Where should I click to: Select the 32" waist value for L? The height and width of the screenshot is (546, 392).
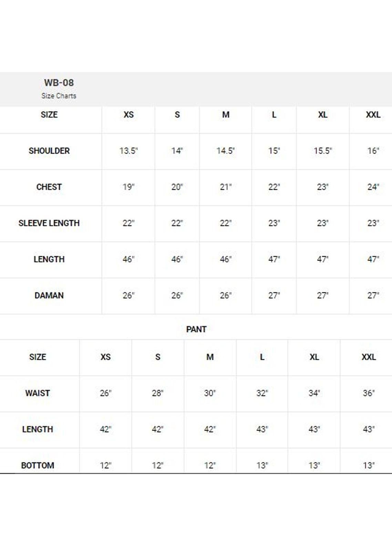pyautogui.click(x=262, y=393)
